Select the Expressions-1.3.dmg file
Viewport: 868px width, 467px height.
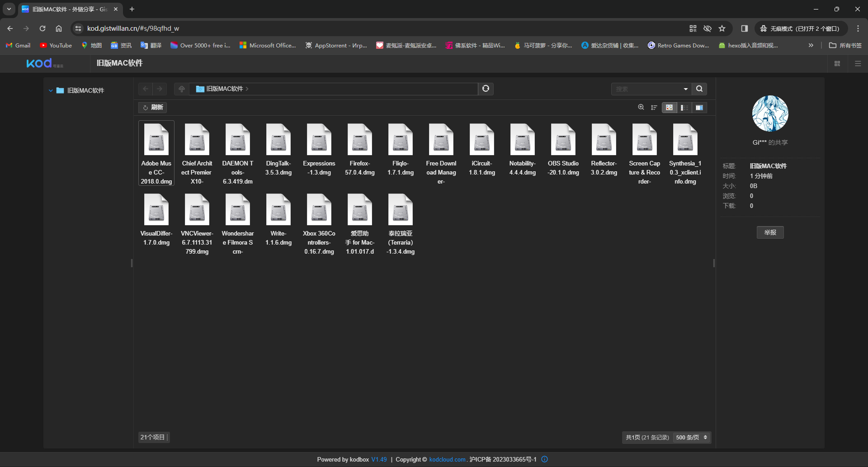pyautogui.click(x=319, y=149)
